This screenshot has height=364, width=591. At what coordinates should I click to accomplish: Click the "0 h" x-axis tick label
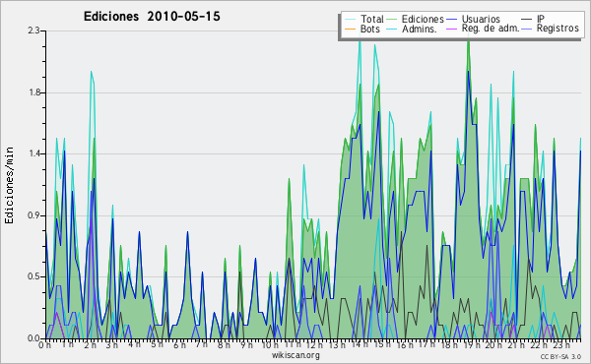[44, 344]
